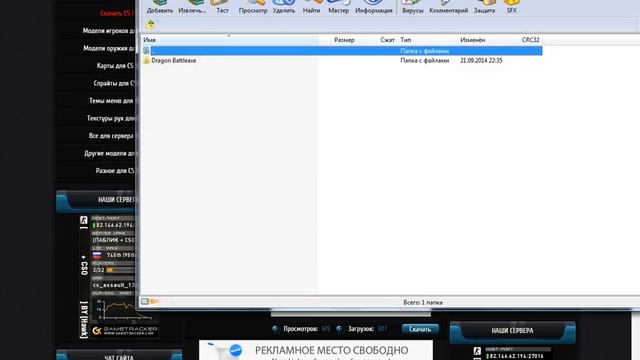Open 'Другие модели для' in the site menu

109,153
